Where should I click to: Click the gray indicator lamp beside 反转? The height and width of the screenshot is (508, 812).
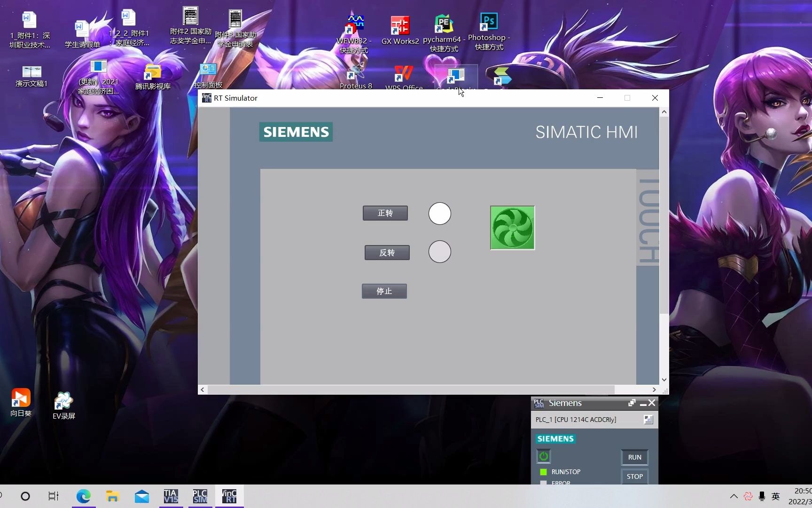[x=439, y=252]
